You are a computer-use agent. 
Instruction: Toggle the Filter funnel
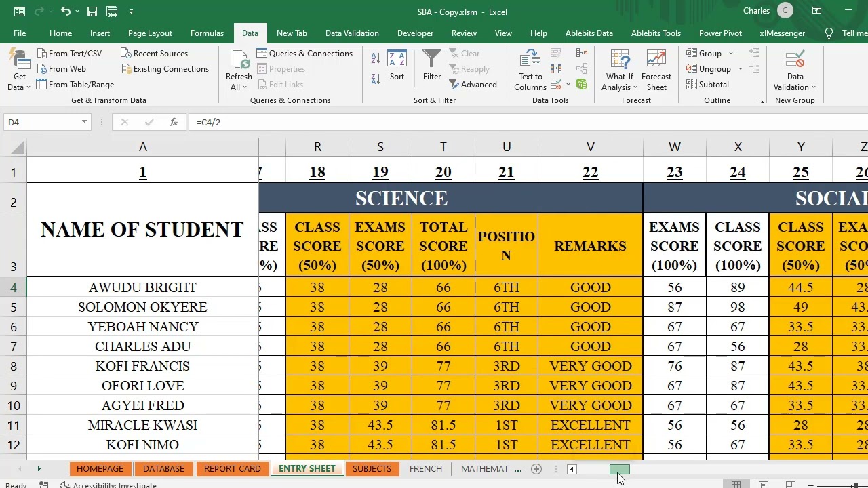pyautogui.click(x=432, y=65)
